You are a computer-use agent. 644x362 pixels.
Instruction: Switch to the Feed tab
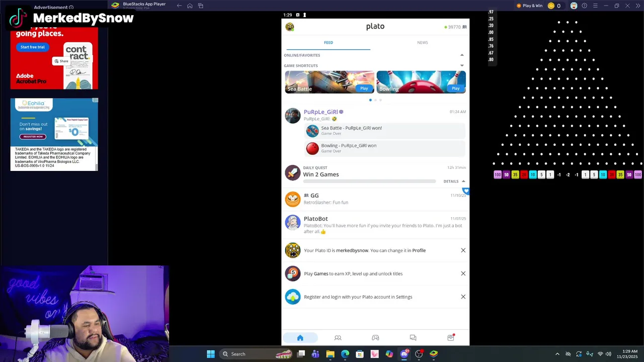328,43
